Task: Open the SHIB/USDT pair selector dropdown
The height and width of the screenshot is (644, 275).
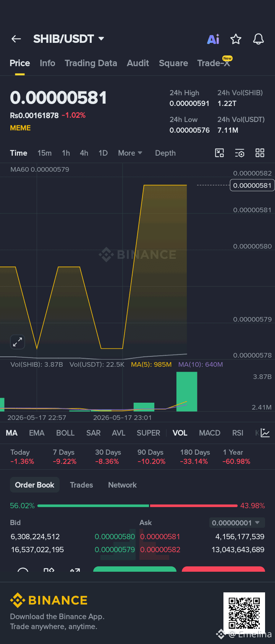Action: [x=69, y=39]
